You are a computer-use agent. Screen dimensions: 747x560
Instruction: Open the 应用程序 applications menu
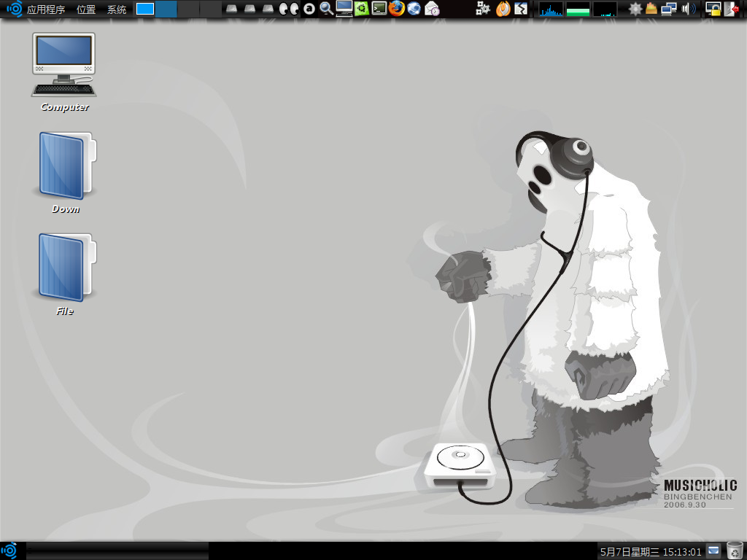coord(46,9)
